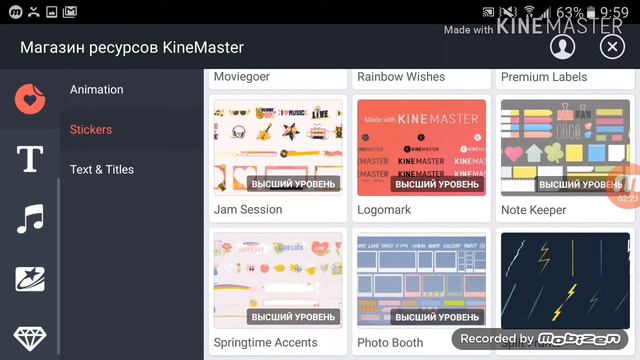The height and width of the screenshot is (360, 640).
Task: Open the Note Keeper sticker pack thumbnail
Action: (565, 148)
